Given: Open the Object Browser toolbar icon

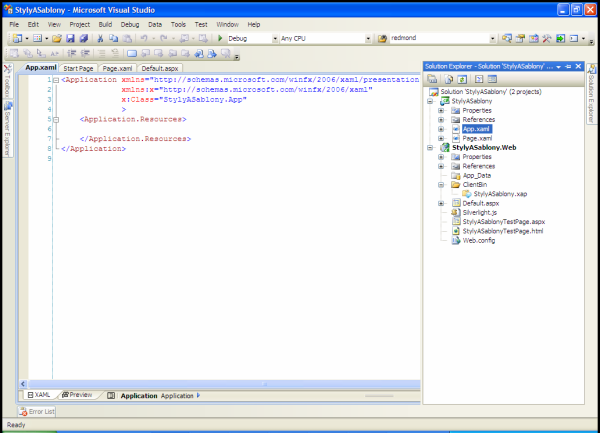Looking at the screenshot, I should (533, 38).
